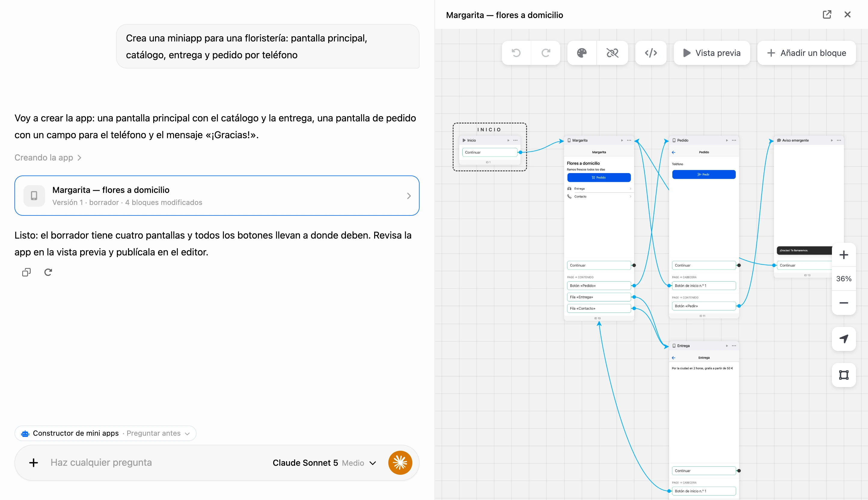Click the blue Pedido button in Margarita screen
This screenshot has width=868, height=500.
[x=599, y=178]
